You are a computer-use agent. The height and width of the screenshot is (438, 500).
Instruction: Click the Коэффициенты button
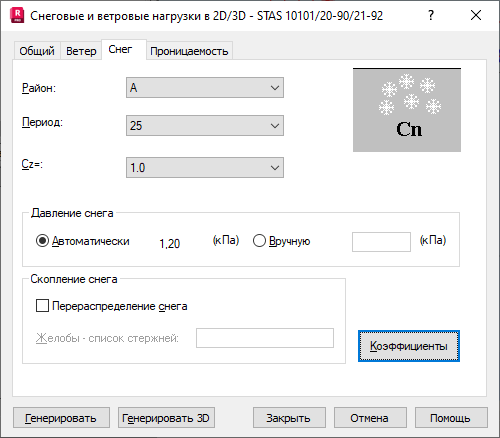409,346
